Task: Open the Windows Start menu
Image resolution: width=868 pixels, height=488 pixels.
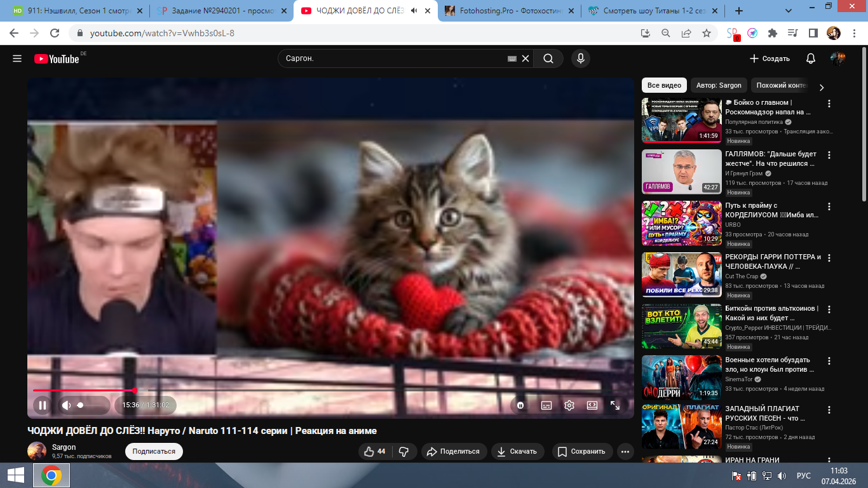Action: coord(15,475)
